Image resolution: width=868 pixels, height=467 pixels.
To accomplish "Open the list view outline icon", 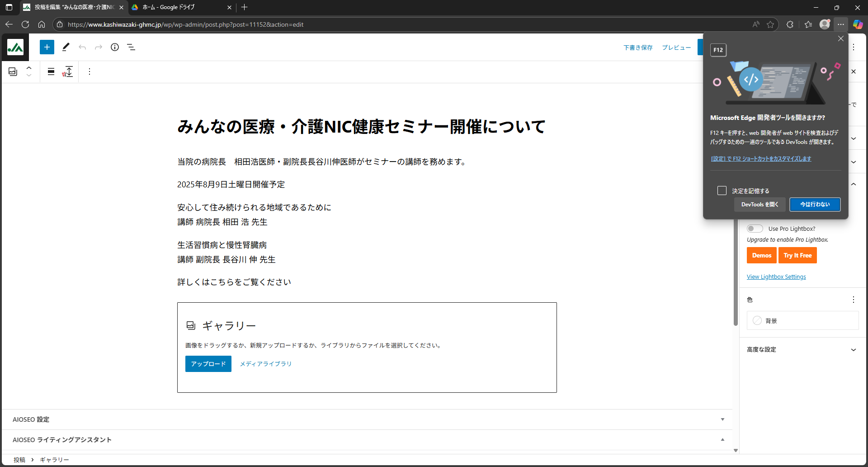I will 131,47.
